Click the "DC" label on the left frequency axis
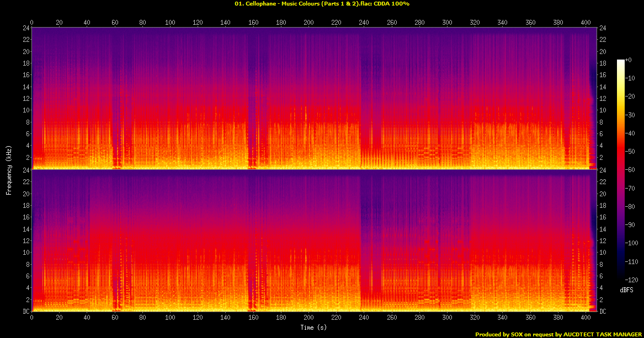Image resolution: width=644 pixels, height=338 pixels. [26, 312]
